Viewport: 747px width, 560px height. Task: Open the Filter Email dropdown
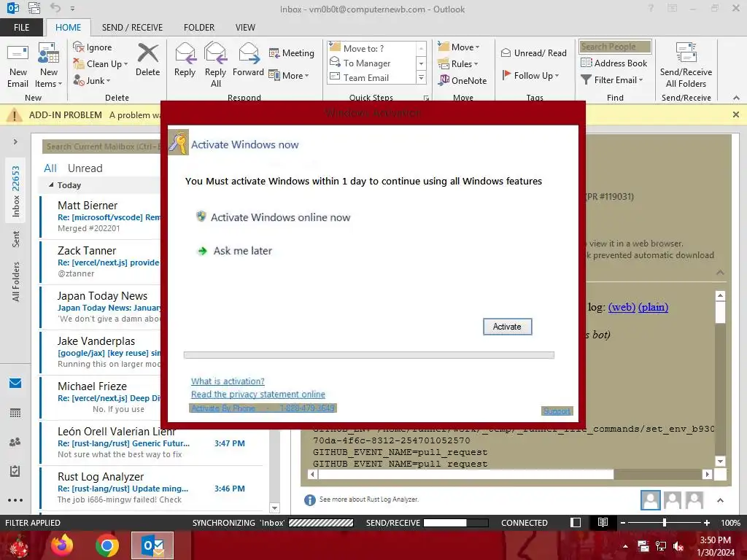point(612,80)
